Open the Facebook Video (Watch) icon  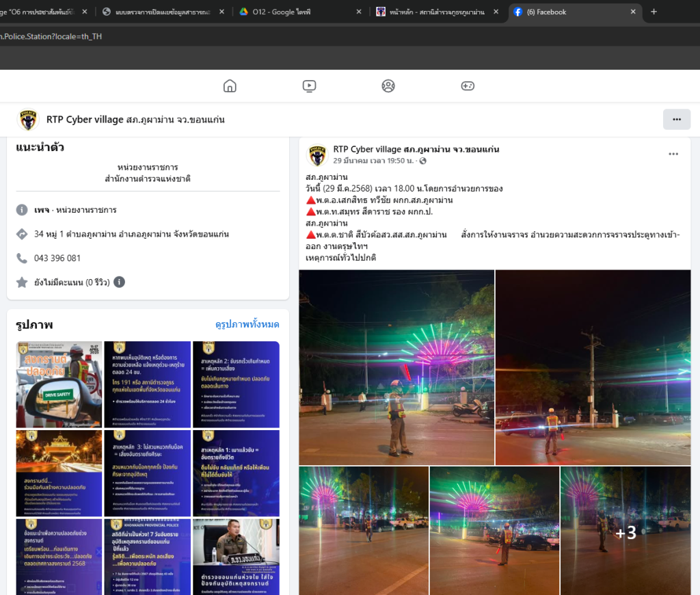coord(309,86)
